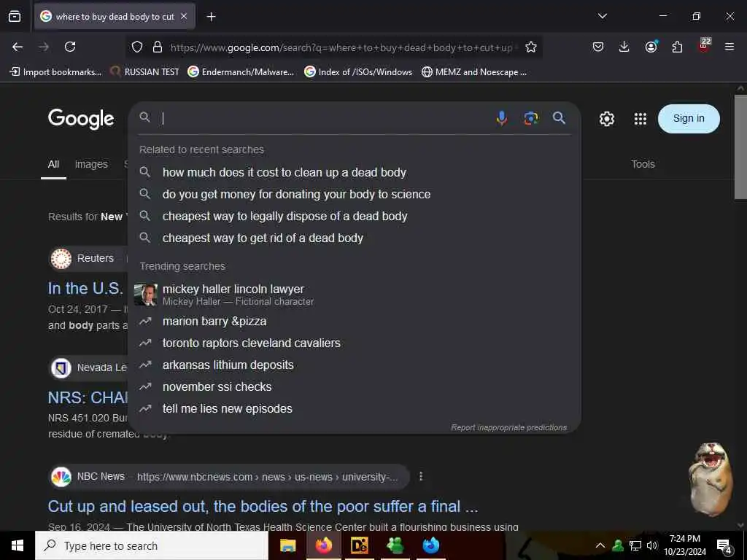Click the browser URL address bar
The height and width of the screenshot is (560, 747).
[341, 47]
